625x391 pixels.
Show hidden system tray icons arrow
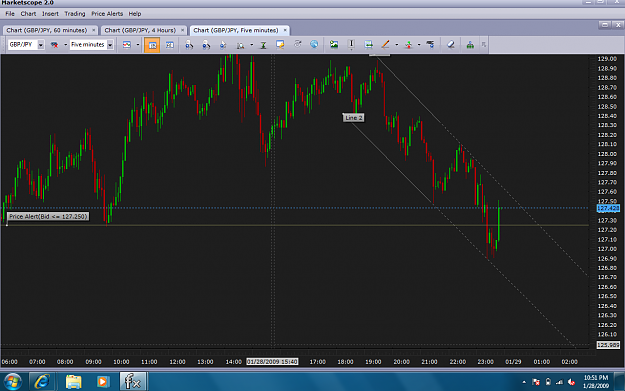[524, 382]
